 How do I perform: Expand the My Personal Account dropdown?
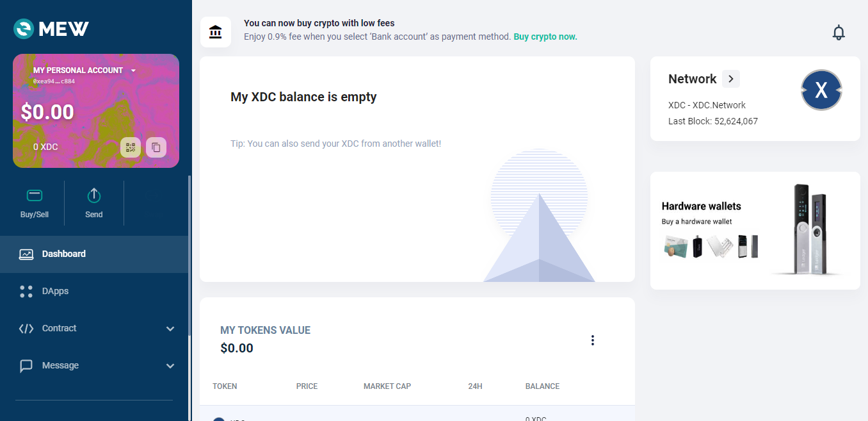click(133, 70)
